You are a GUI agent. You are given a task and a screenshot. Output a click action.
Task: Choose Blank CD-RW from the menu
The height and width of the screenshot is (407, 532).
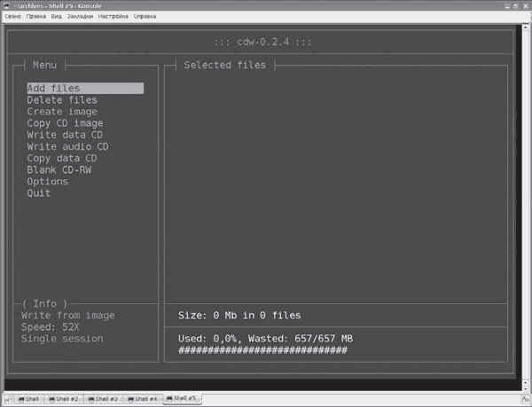click(x=59, y=170)
